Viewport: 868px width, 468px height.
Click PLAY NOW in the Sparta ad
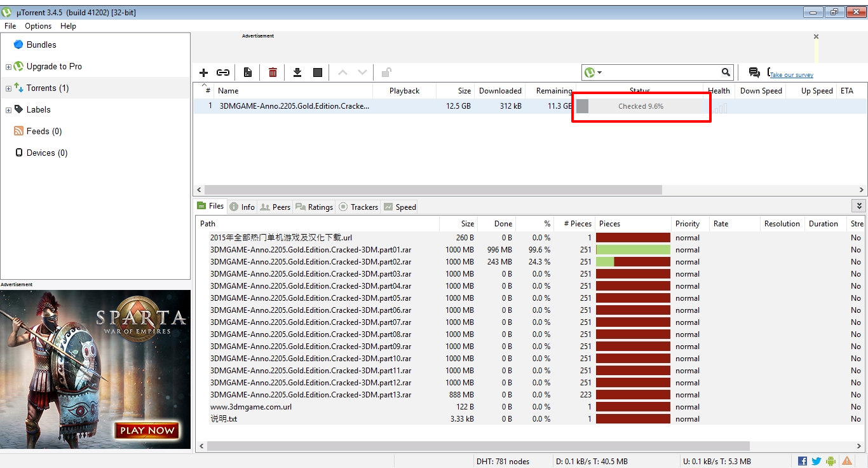pyautogui.click(x=147, y=430)
